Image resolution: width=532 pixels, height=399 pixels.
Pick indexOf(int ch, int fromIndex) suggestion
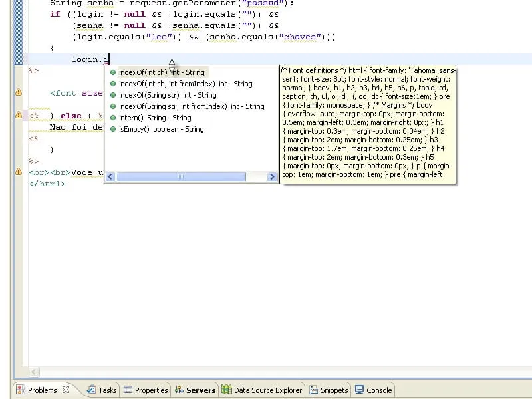[185, 84]
